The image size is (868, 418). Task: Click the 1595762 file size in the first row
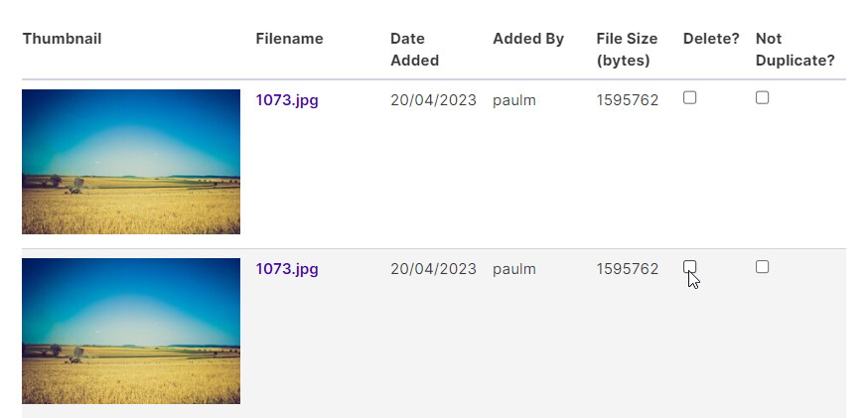(628, 100)
